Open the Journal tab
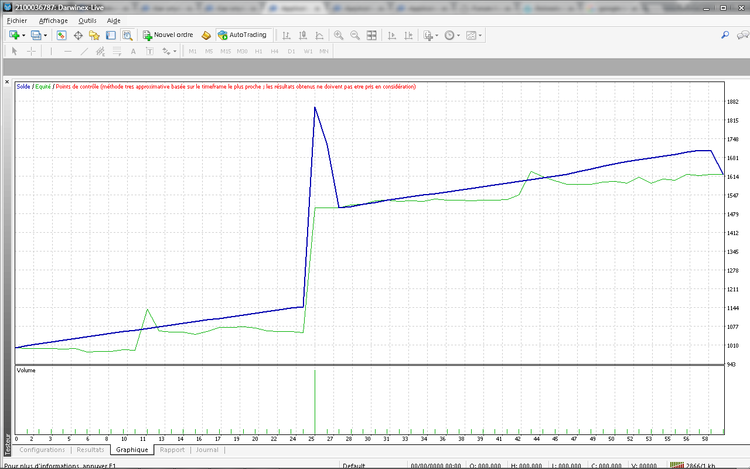Image resolution: width=750 pixels, height=469 pixels. point(207,450)
